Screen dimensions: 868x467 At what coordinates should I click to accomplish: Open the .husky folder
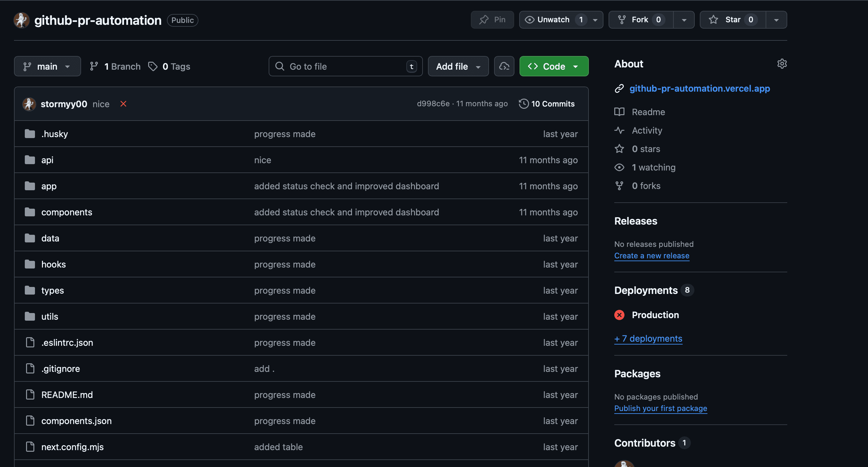pos(55,134)
